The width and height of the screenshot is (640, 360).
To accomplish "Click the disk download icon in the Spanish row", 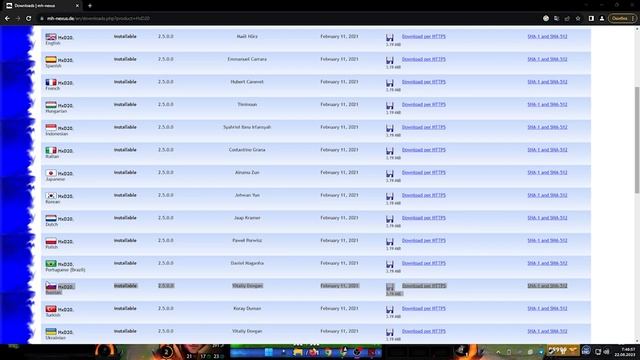I will pyautogui.click(x=390, y=60).
